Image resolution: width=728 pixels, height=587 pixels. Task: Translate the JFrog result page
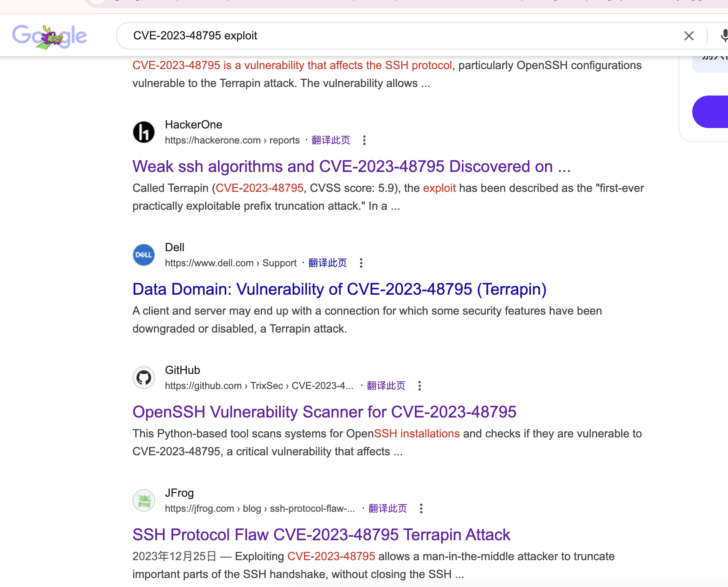388,509
